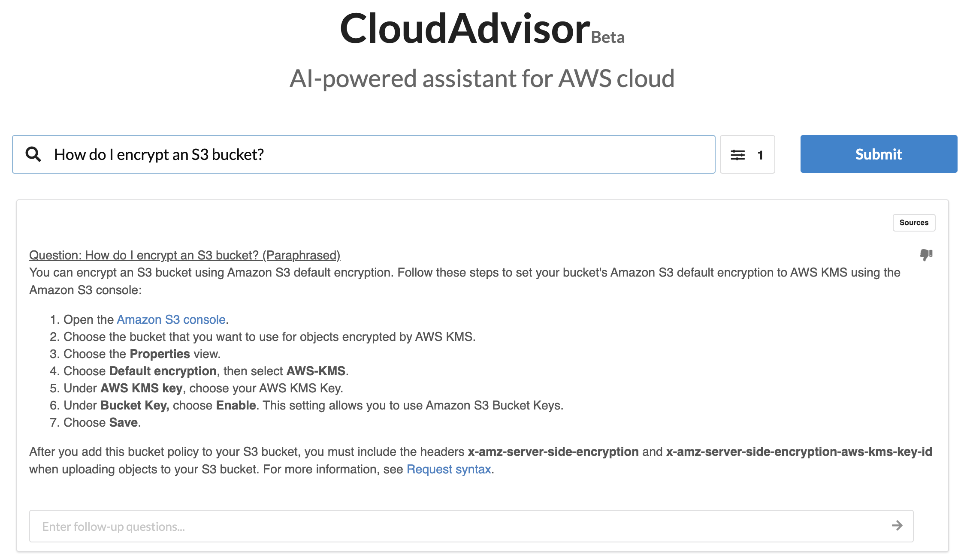The width and height of the screenshot is (967, 560).
Task: Send follow-up using the arrow icon
Action: [x=897, y=526]
